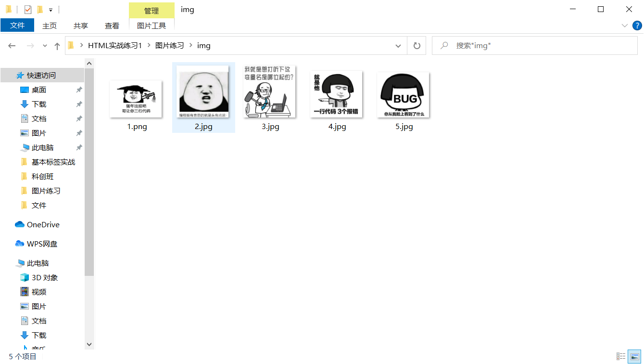This screenshot has height=364, width=644.
Task: Switch to the 共享 ribbon tab
Action: [81, 26]
